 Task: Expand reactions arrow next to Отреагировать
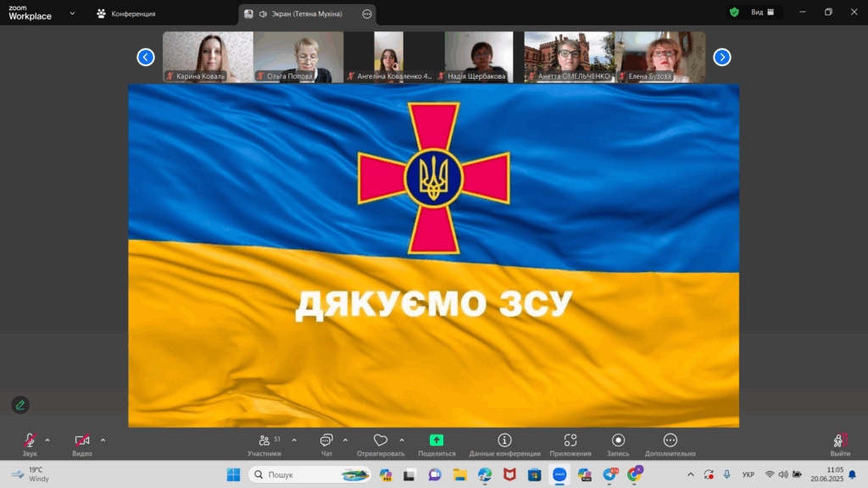(402, 441)
